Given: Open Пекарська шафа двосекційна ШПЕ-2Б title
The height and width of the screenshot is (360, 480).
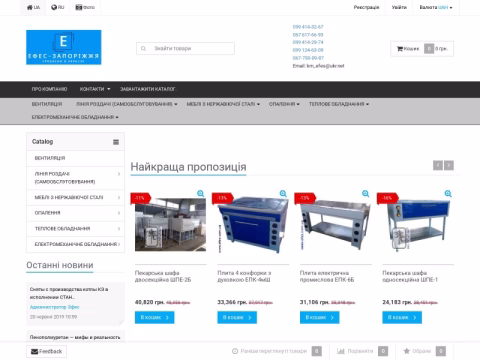Looking at the screenshot, I should tap(163, 276).
